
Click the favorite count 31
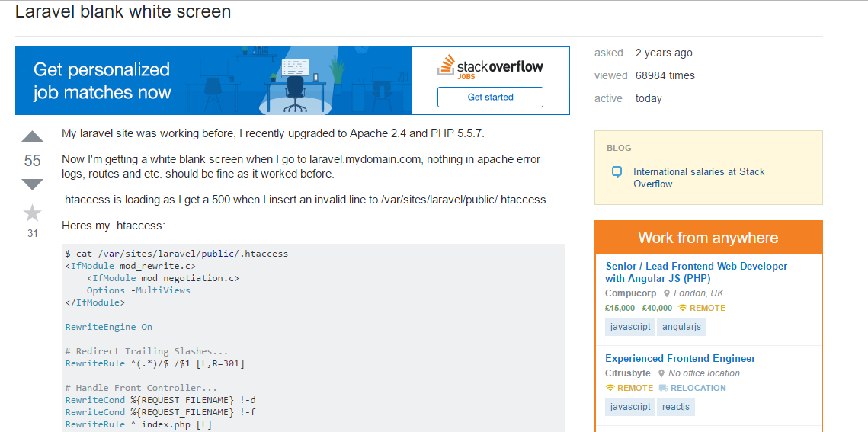(x=33, y=233)
